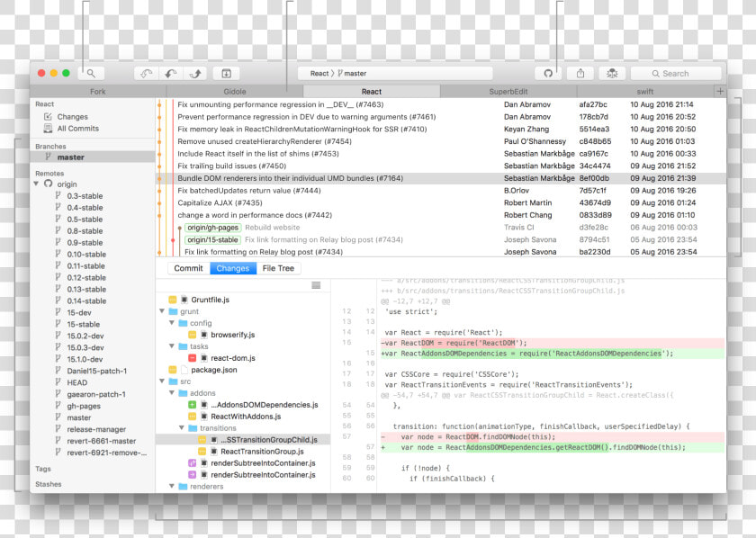Switch to the Fork repository tab
The image size is (756, 538).
98,92
